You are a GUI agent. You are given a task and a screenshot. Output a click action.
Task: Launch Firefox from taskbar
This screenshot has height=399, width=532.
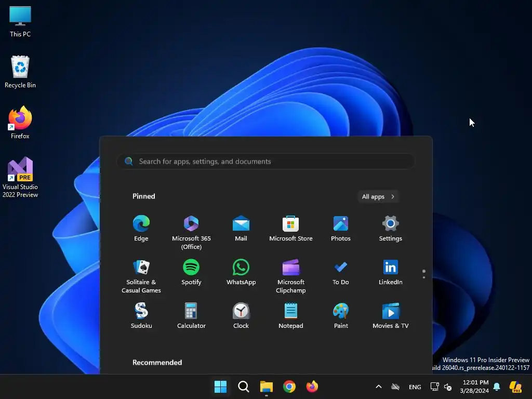coord(312,387)
